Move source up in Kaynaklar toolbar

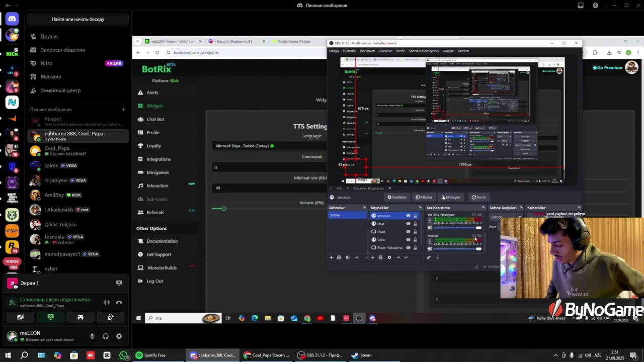pos(398,257)
